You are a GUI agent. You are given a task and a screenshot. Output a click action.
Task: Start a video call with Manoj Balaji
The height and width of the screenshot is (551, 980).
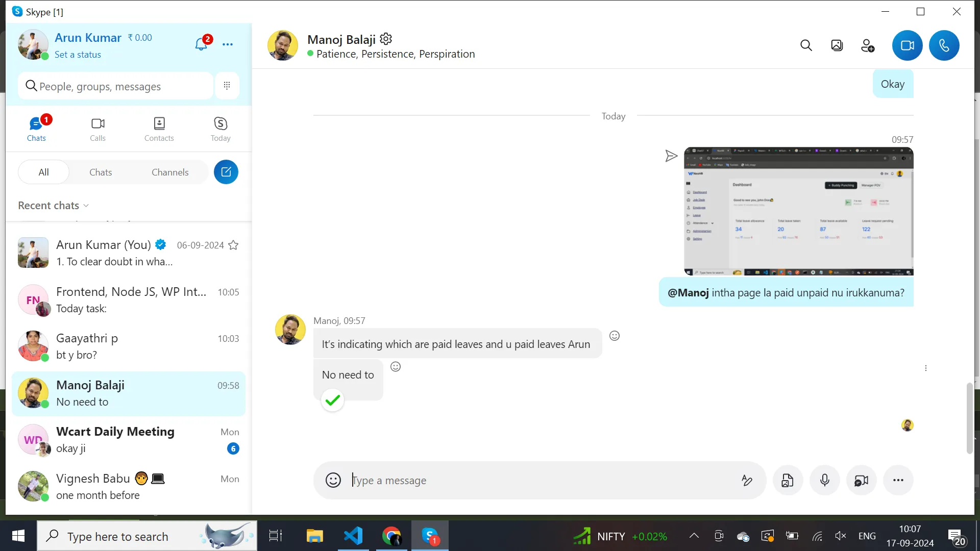coord(907,46)
